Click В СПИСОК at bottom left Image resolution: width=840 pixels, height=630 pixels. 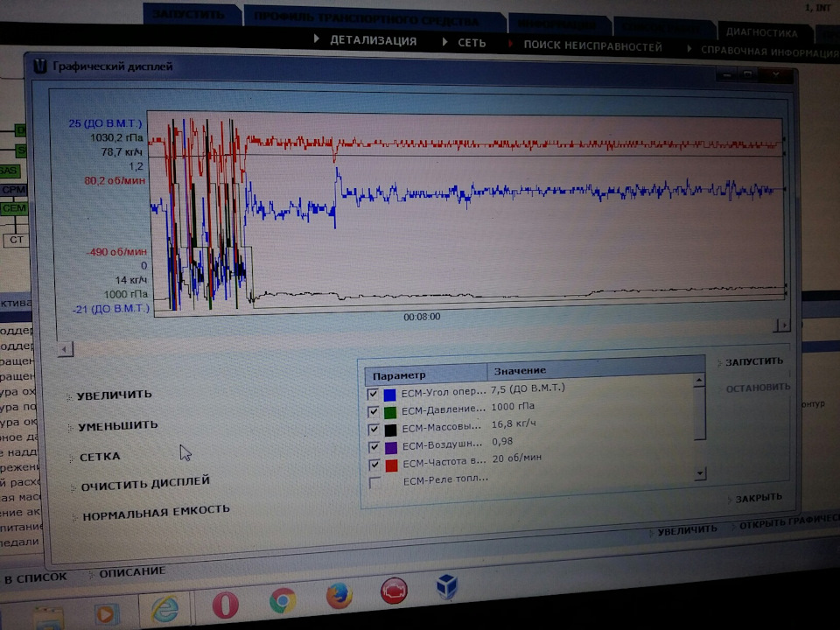click(x=35, y=578)
